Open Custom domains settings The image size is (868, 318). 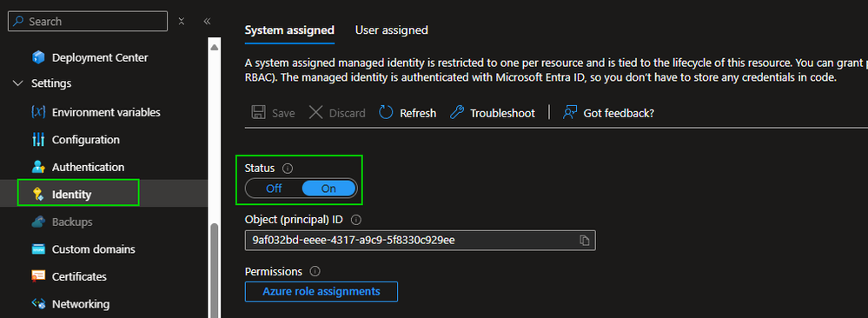83,249
